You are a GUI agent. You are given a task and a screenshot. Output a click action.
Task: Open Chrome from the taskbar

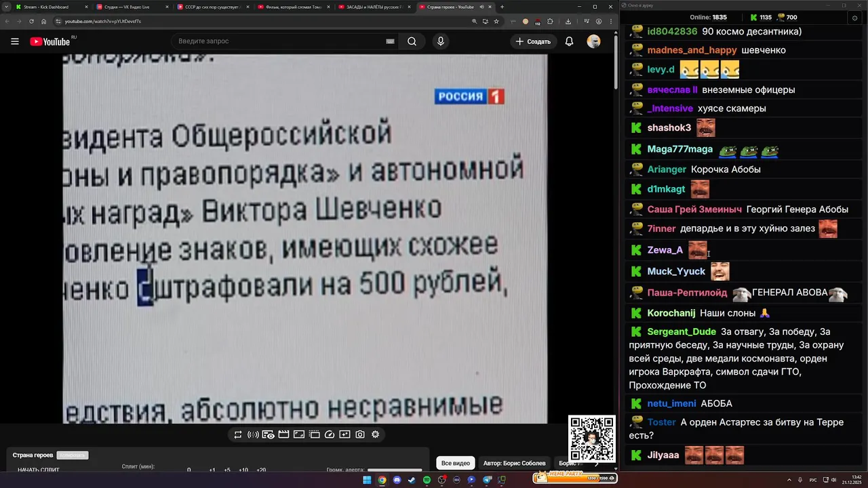coord(382,480)
